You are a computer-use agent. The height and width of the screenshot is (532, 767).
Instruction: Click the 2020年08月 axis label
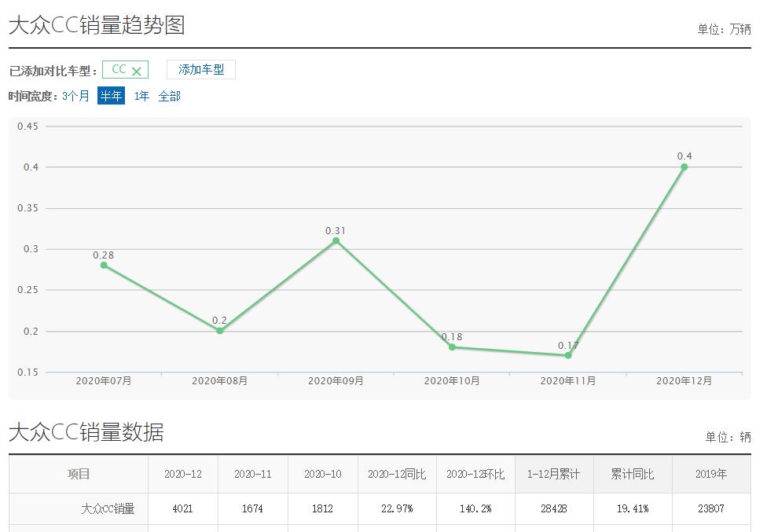pos(219,381)
